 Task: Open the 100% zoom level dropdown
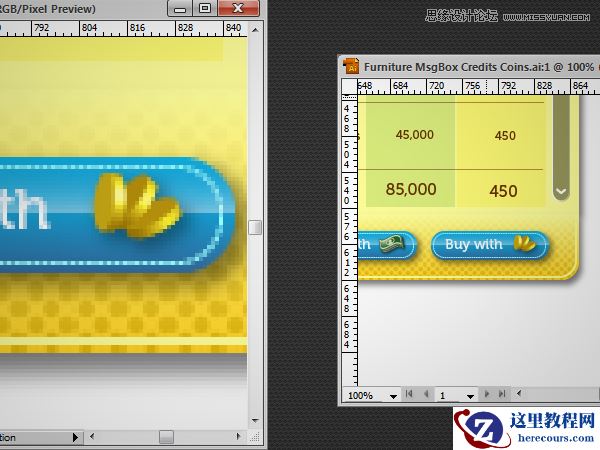click(393, 396)
